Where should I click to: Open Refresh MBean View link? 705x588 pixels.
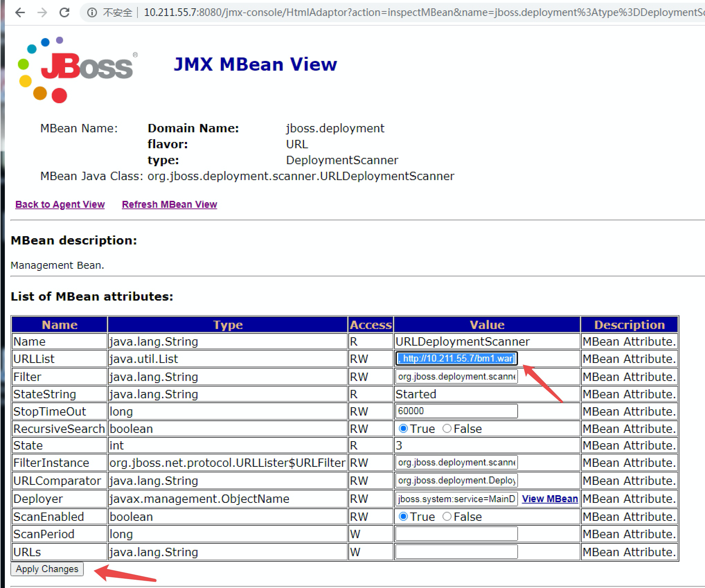click(169, 204)
